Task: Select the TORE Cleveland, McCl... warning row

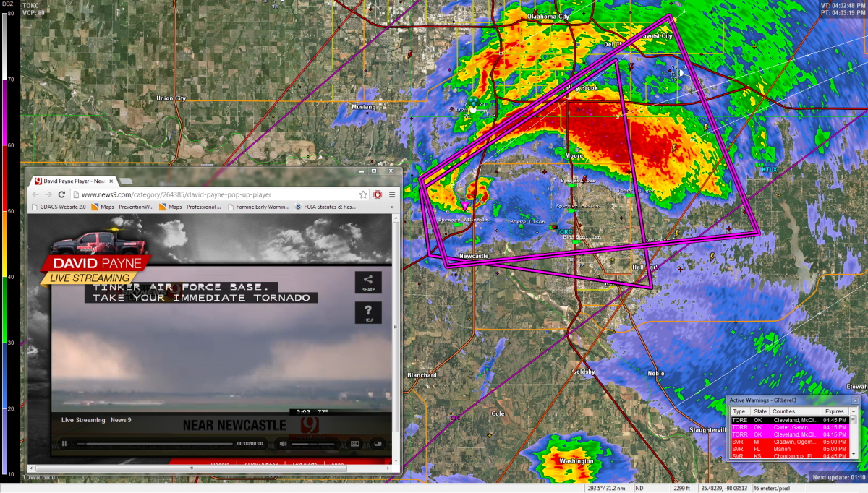Action: pos(789,420)
